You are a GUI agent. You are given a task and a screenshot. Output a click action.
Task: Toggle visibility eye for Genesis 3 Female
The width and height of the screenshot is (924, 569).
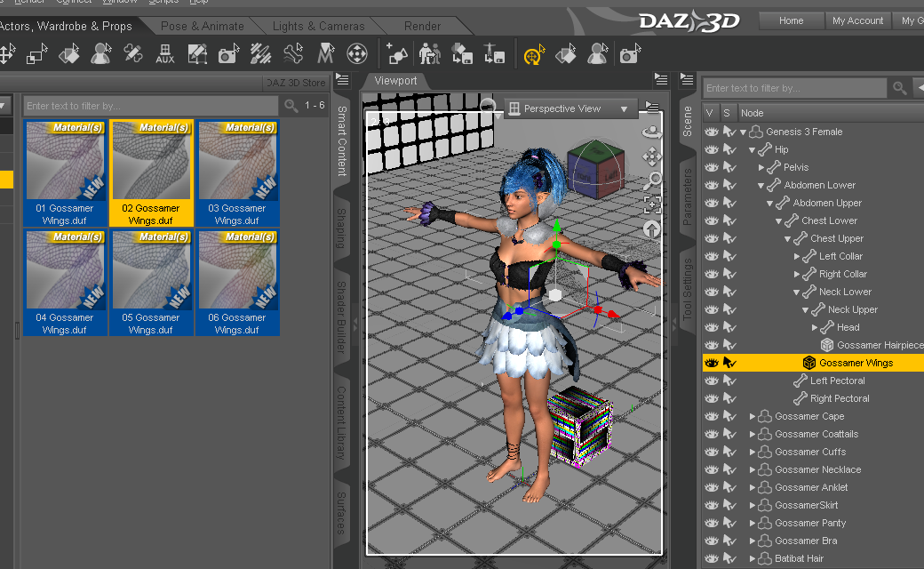[712, 132]
